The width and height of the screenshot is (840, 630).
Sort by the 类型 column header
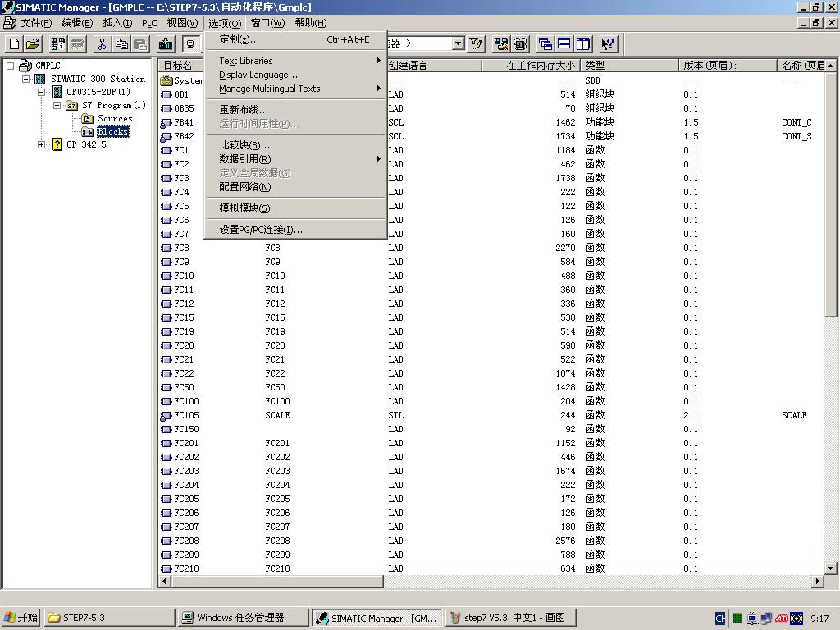(x=629, y=66)
